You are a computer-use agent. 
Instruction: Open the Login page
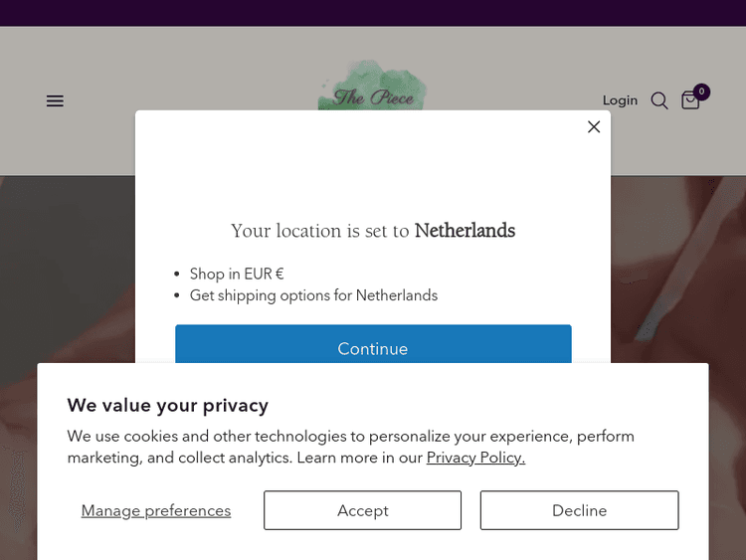[620, 100]
